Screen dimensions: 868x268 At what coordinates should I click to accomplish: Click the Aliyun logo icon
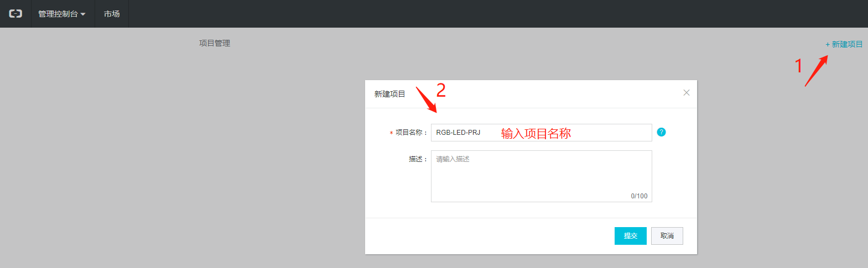tap(15, 14)
